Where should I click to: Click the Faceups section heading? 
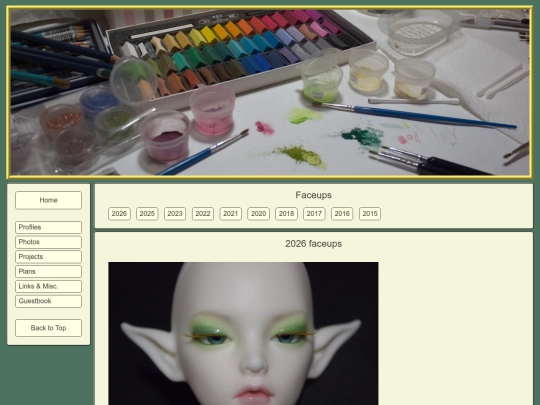pos(313,195)
